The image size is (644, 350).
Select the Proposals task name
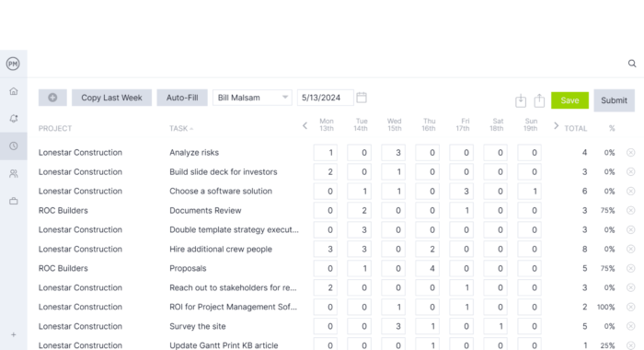point(188,269)
